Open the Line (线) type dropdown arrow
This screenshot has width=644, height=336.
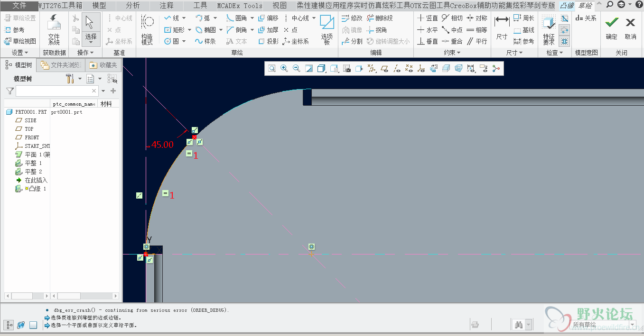click(x=183, y=18)
